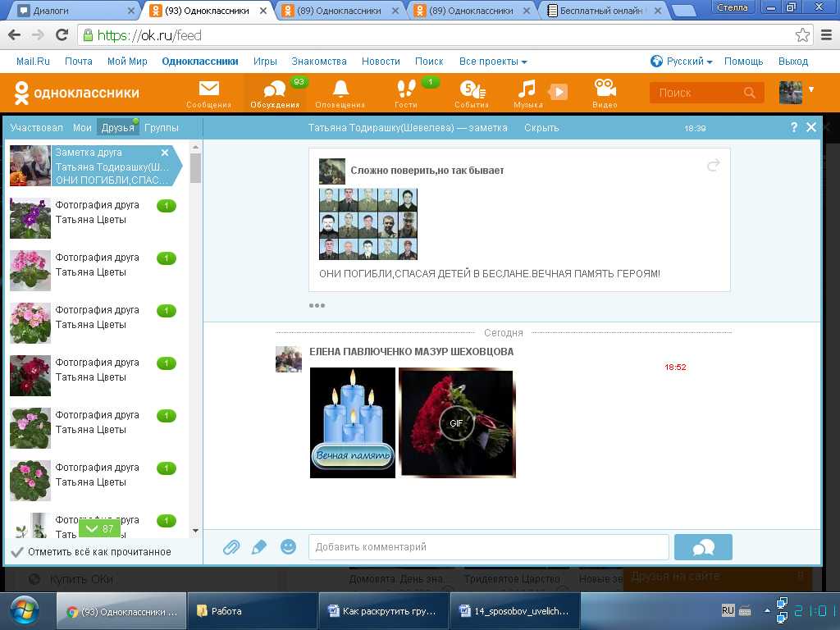Switch to Мои tab

pos(82,127)
